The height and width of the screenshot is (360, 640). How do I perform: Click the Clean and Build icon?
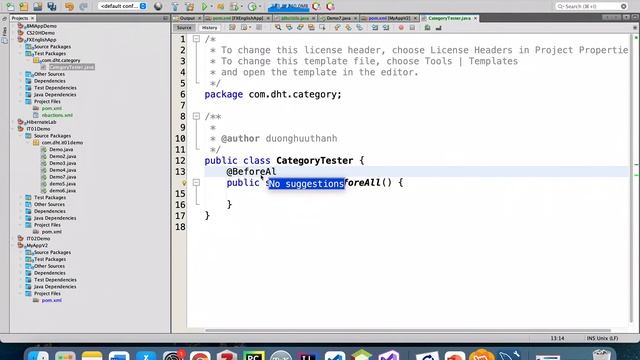190,6
